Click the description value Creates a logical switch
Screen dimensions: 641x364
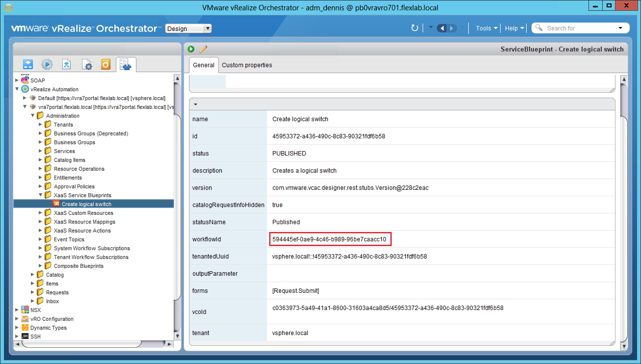[304, 170]
